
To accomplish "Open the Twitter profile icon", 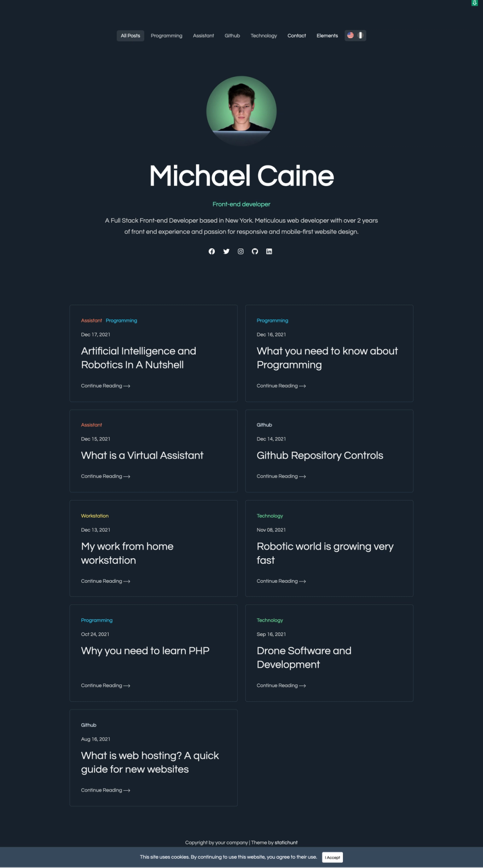I will click(226, 251).
